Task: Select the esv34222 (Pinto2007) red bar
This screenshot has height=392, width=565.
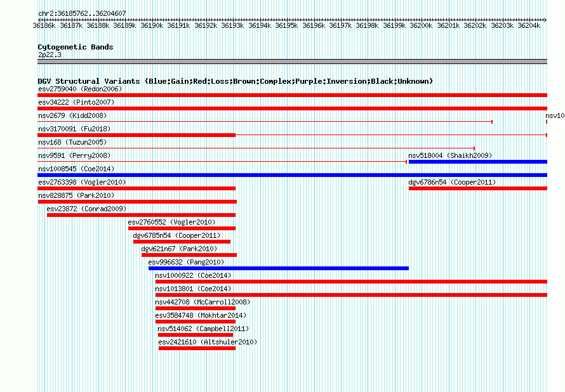Action: point(292,108)
